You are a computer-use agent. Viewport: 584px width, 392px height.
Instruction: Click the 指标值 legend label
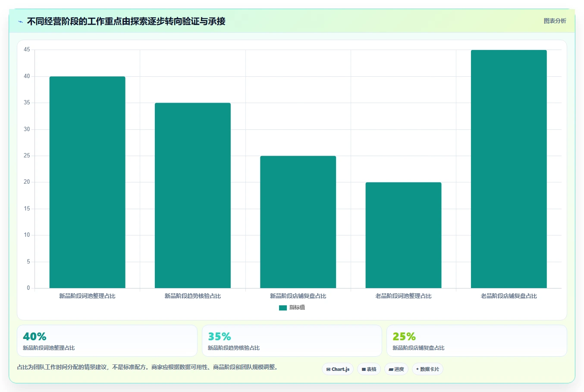click(x=297, y=307)
